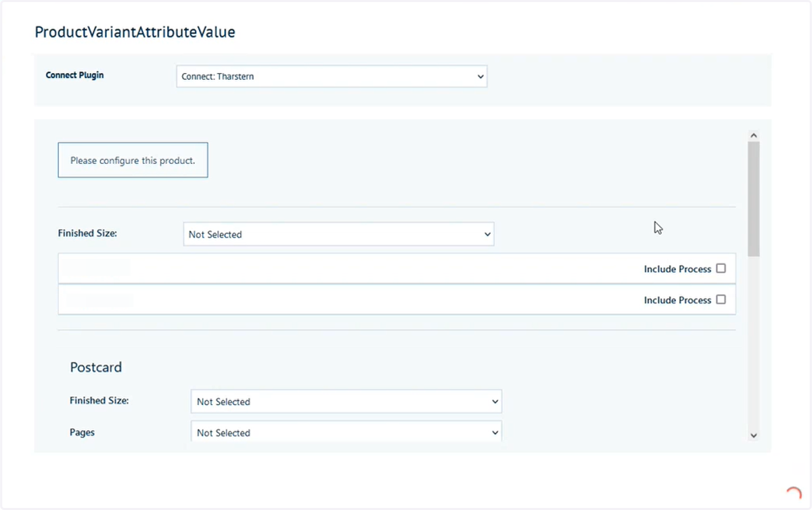Click the 'Please configure this product.' message
The height and width of the screenshot is (510, 812).
tap(133, 161)
